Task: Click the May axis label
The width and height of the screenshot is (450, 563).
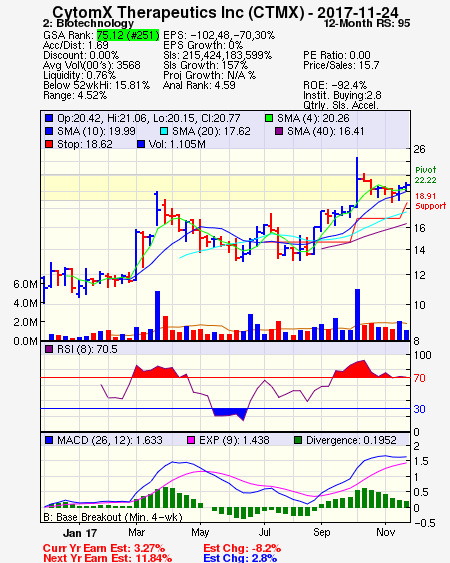Action: pos(200,532)
